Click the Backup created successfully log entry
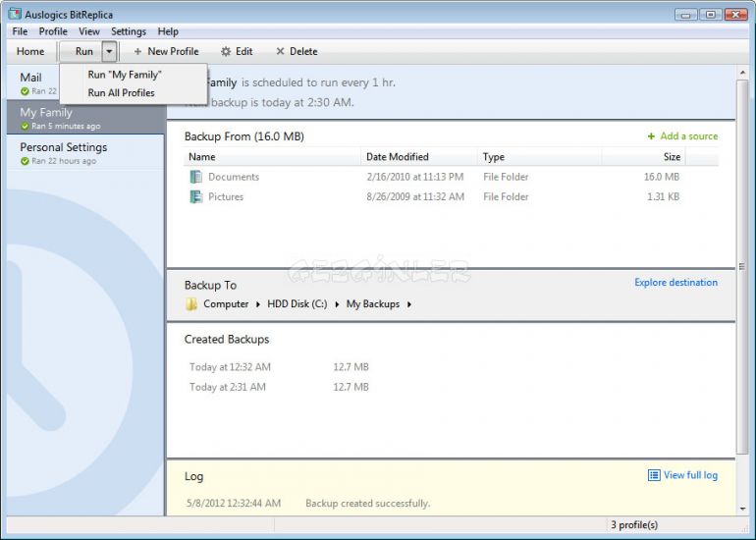756x540 pixels. [367, 504]
